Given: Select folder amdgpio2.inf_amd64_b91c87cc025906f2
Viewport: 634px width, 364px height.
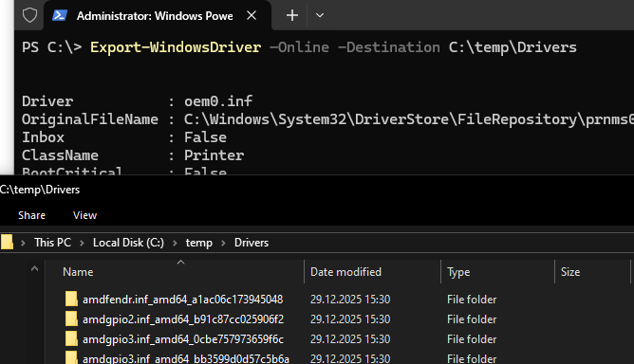Looking at the screenshot, I should click(183, 319).
